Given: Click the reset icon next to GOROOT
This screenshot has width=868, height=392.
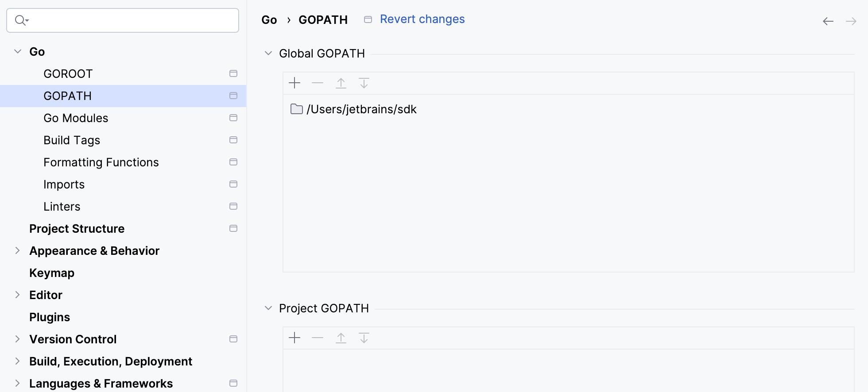Looking at the screenshot, I should point(233,73).
